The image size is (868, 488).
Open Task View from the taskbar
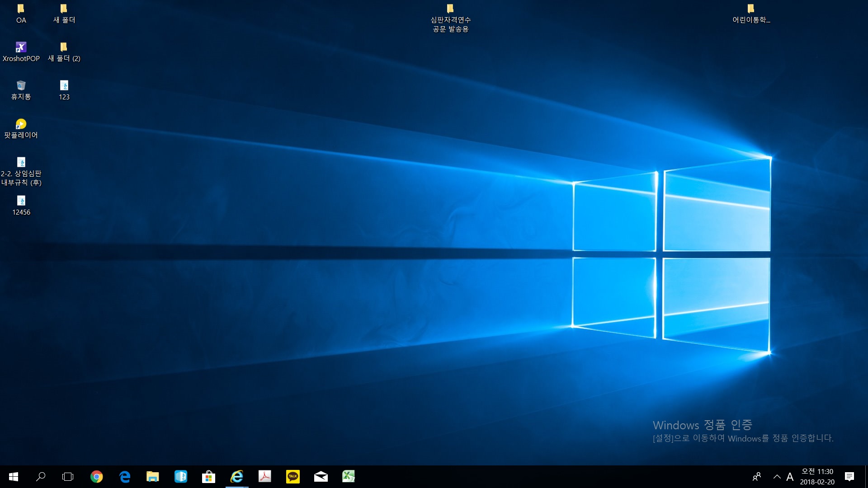68,477
